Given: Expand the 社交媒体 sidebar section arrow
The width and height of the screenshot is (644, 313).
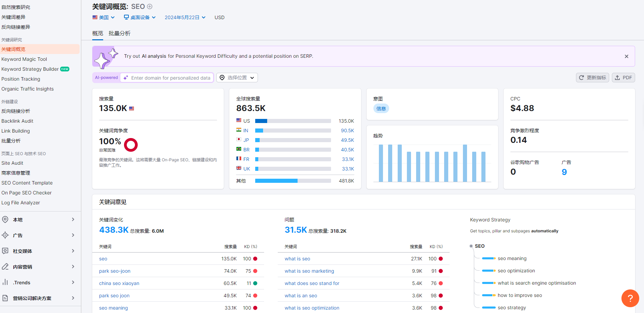Looking at the screenshot, I should pyautogui.click(x=73, y=251).
